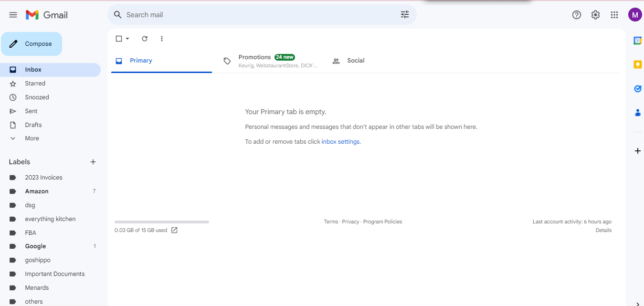
Task: Open the everything kitchen label
Action: coord(50,219)
